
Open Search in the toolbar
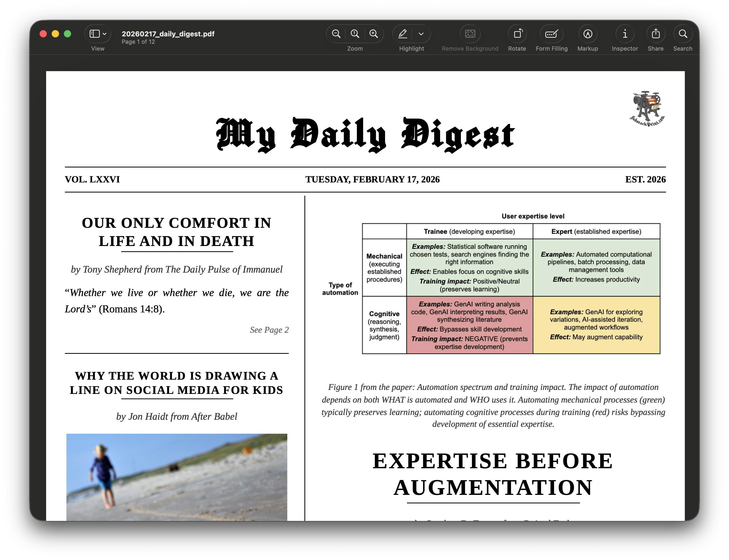pyautogui.click(x=683, y=34)
